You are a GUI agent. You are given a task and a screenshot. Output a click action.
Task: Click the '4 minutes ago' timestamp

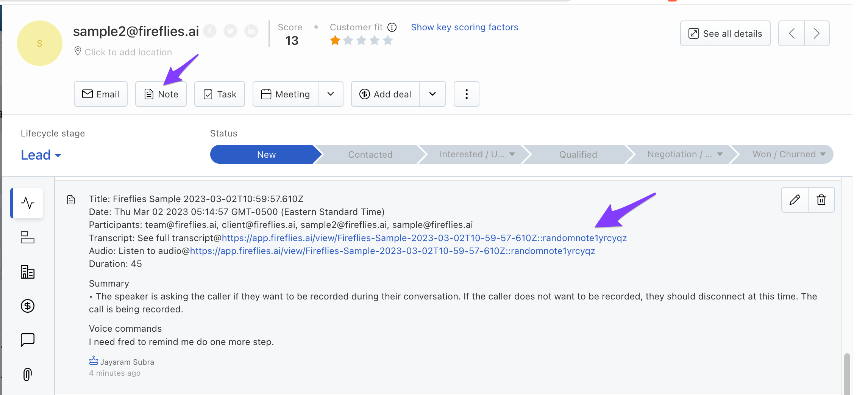tap(115, 373)
